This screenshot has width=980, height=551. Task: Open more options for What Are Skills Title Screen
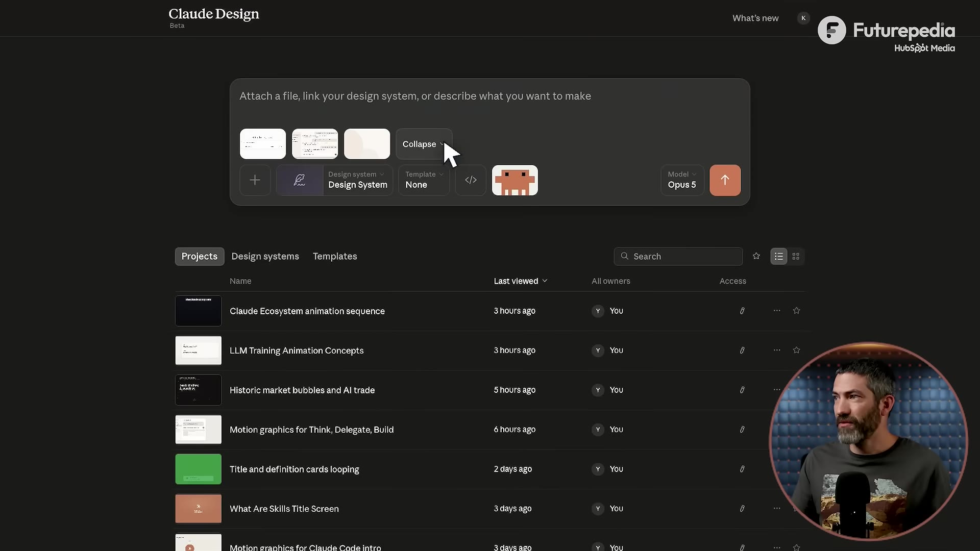tap(777, 508)
